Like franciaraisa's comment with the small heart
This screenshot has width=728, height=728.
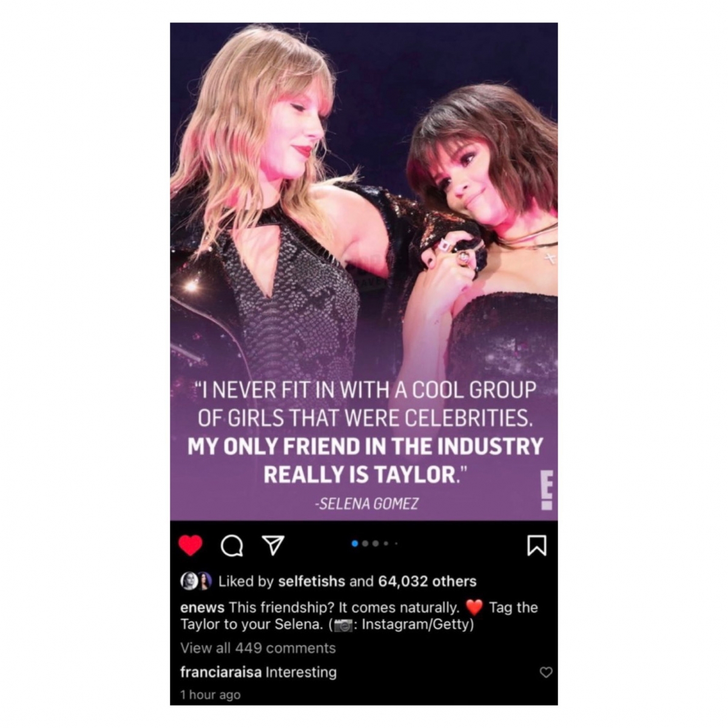coord(546,672)
